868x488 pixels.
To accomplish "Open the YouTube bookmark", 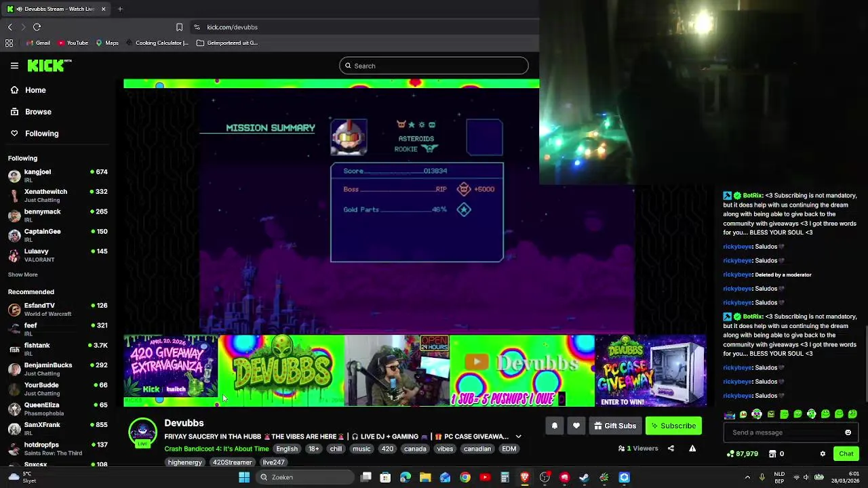I will click(x=73, y=43).
